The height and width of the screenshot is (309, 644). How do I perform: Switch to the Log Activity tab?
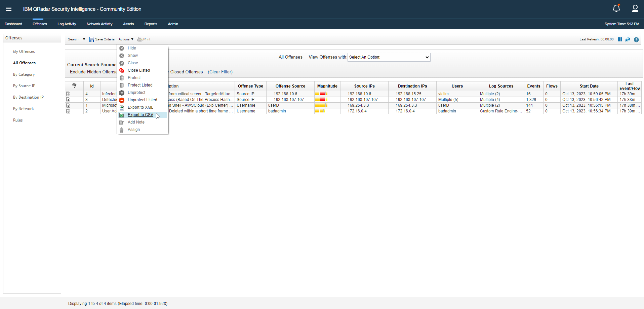tap(67, 24)
